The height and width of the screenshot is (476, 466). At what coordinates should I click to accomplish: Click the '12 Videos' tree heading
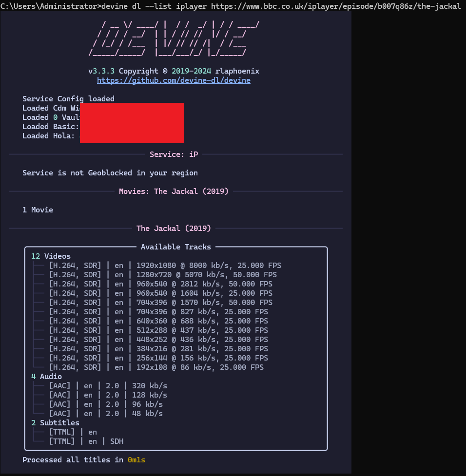click(51, 256)
